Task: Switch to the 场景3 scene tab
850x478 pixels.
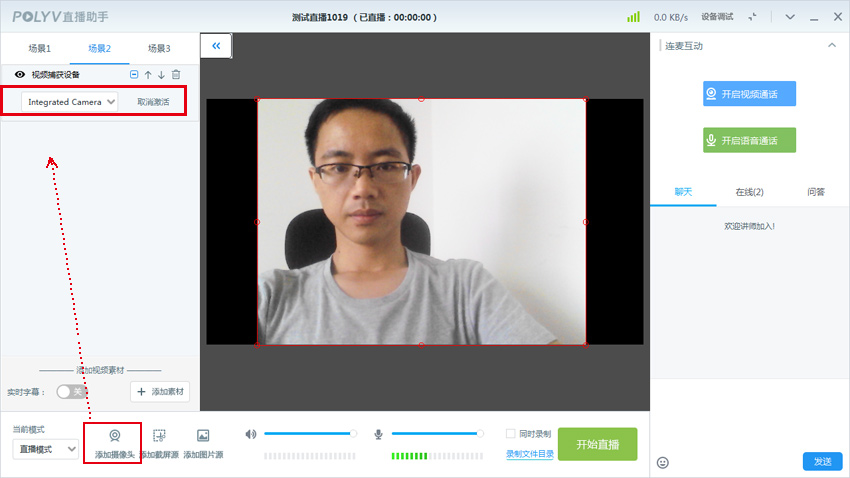Action: point(159,49)
